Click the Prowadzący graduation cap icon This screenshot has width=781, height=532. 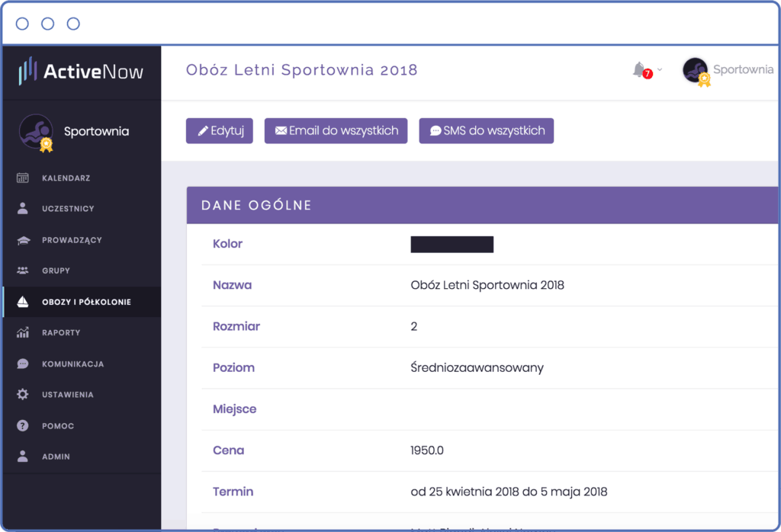24,240
